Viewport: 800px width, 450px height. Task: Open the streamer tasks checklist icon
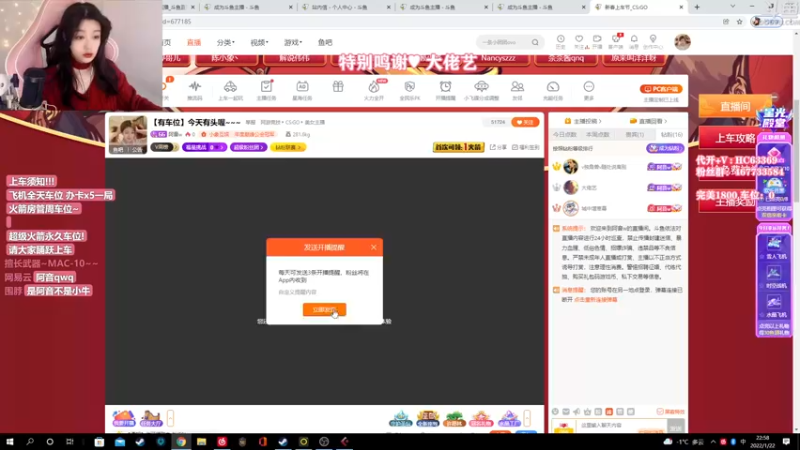coord(266,89)
